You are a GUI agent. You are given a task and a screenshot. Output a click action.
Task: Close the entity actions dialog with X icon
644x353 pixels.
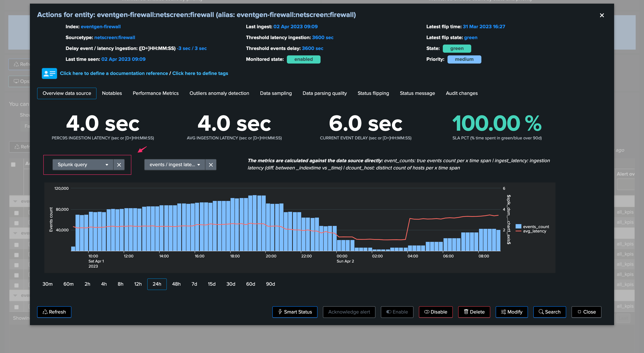[602, 15]
